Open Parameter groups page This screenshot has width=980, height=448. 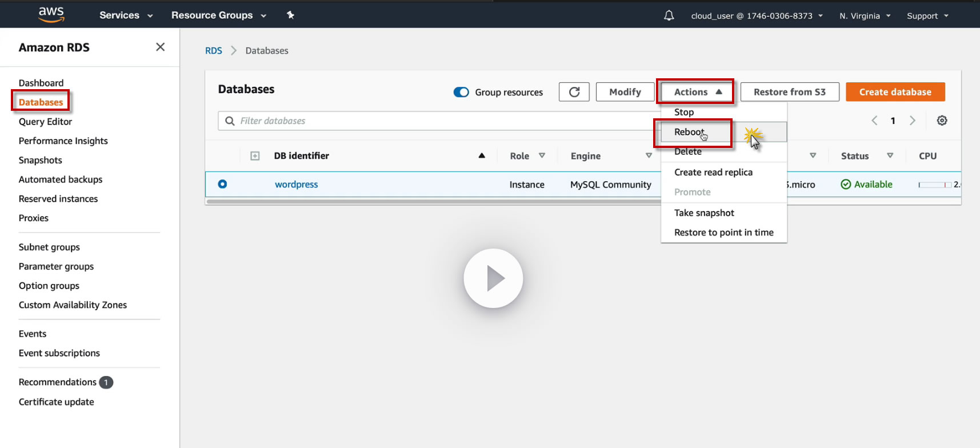[56, 267]
